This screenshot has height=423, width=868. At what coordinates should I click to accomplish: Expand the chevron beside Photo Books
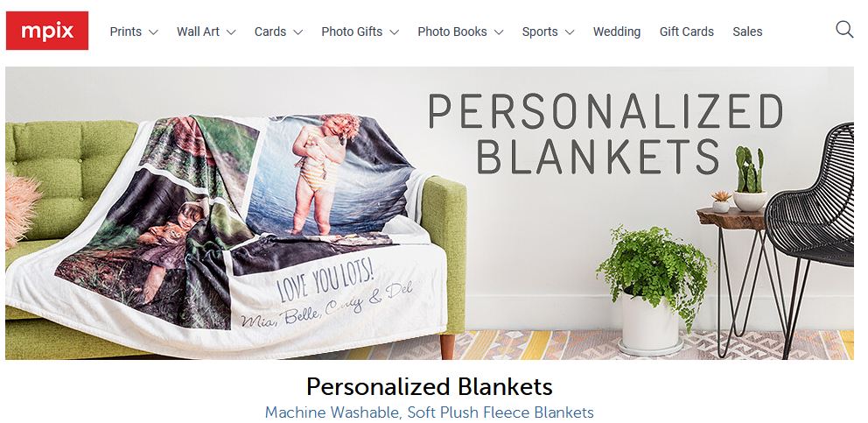coord(499,32)
